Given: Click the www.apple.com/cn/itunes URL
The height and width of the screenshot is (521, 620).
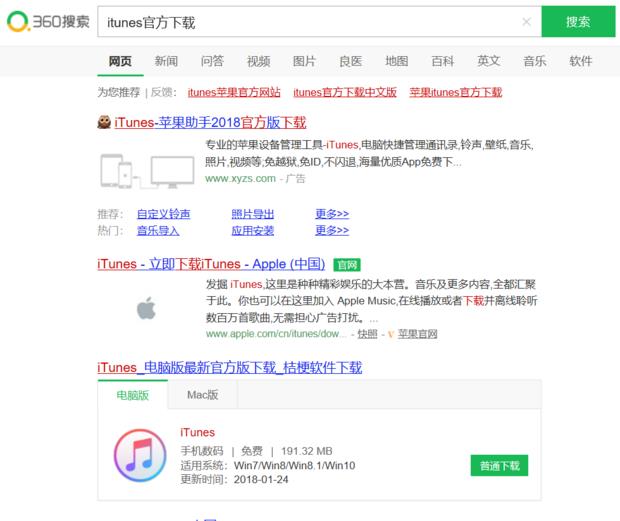Looking at the screenshot, I should click(276, 334).
